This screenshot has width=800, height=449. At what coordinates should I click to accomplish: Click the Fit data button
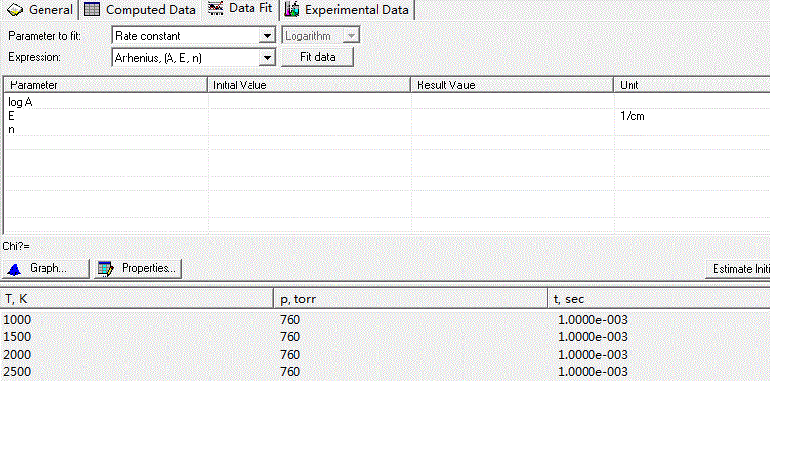[x=317, y=57]
